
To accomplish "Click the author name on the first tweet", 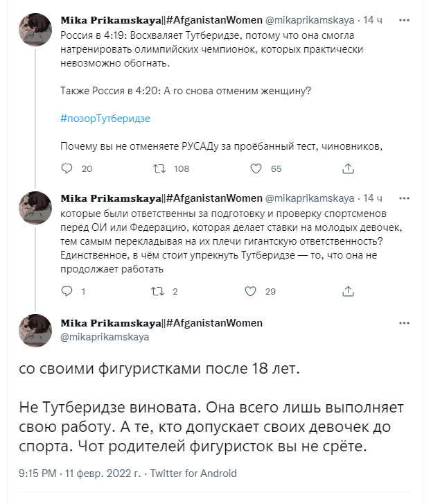I will click(161, 19).
